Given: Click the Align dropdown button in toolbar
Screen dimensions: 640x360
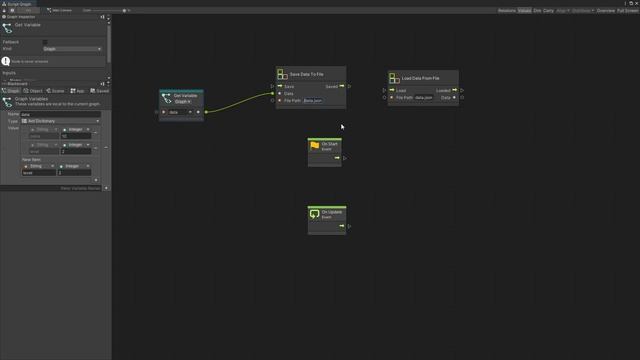Looking at the screenshot, I should (562, 10).
